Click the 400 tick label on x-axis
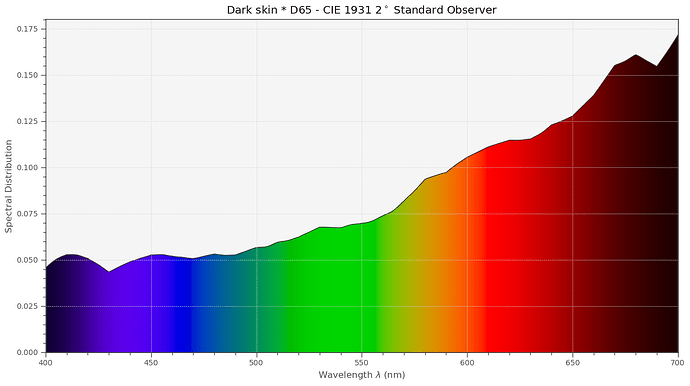 [x=45, y=363]
